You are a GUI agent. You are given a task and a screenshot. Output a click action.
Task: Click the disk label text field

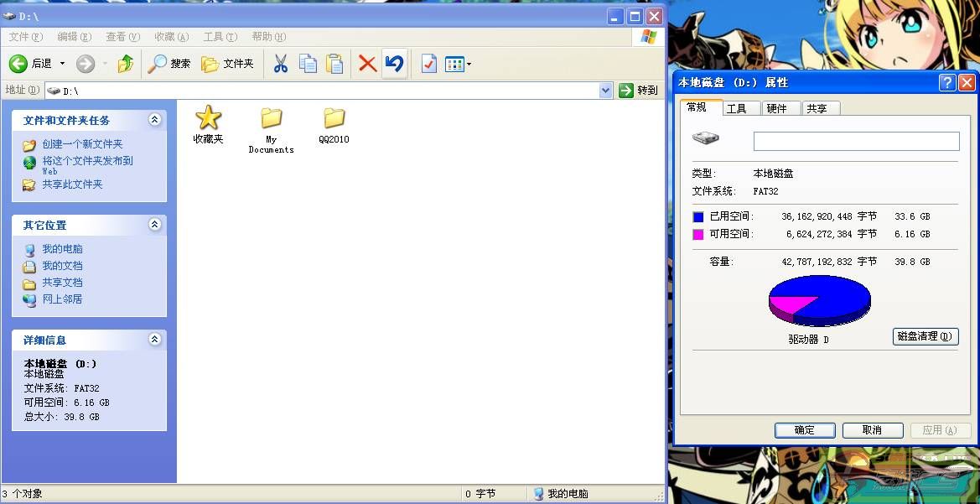point(856,141)
